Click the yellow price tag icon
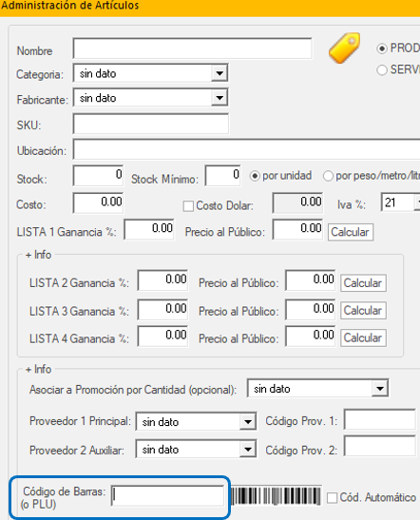The image size is (420, 520). [345, 48]
